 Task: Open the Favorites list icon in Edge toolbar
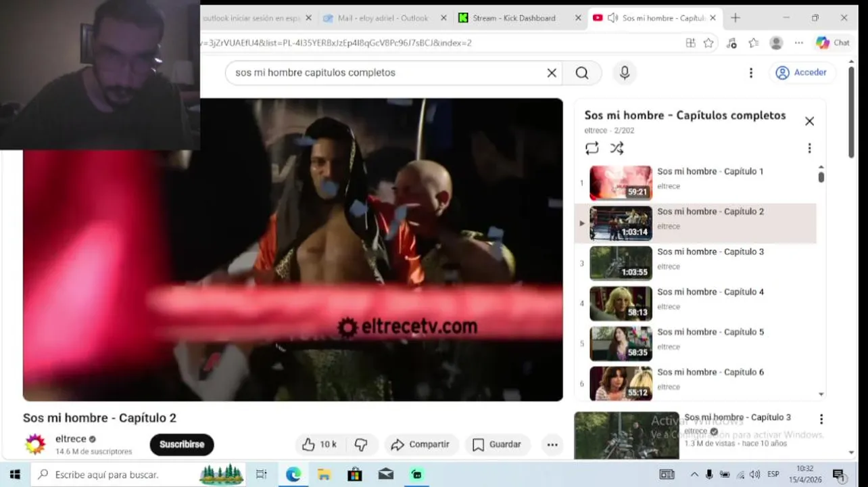coord(754,43)
